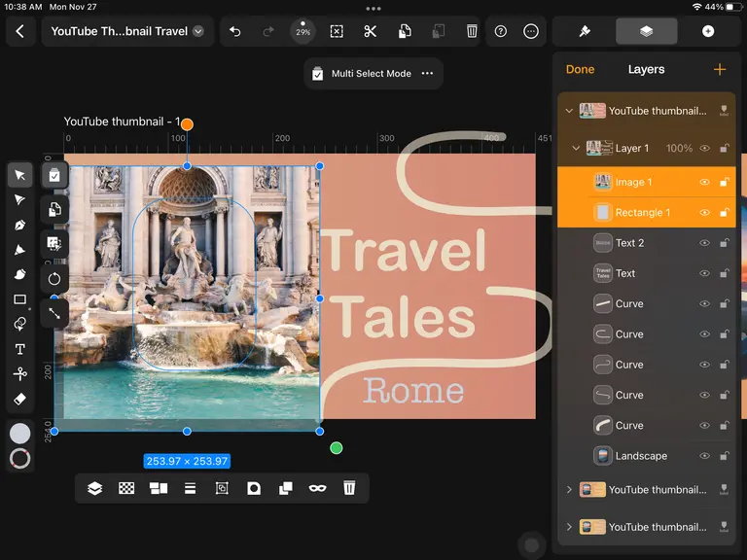Hide the Landscape layer
The image size is (747, 560).
pos(704,456)
